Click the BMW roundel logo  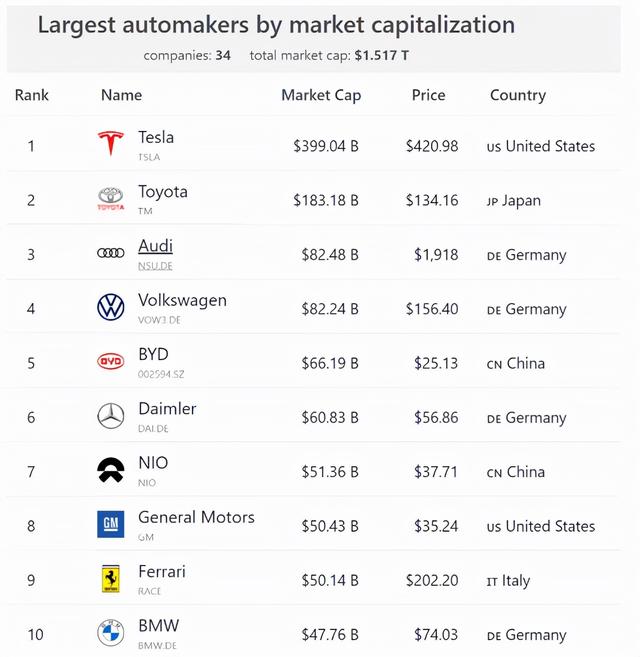[x=110, y=633]
